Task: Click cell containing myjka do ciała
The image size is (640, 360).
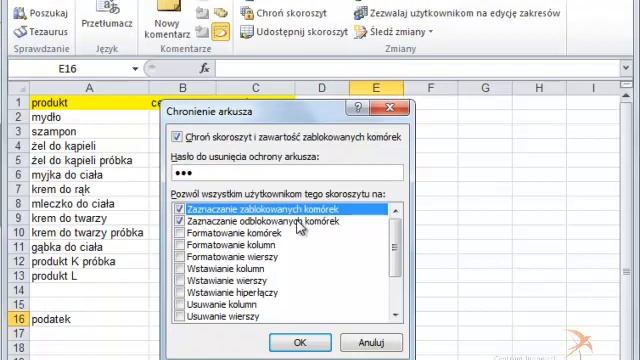Action: coord(89,175)
